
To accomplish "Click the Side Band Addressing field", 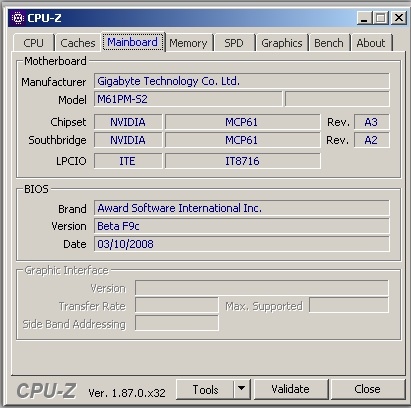I will (177, 323).
